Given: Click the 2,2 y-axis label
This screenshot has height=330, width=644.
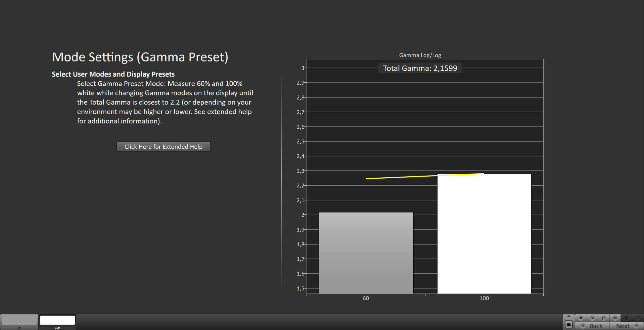Looking at the screenshot, I should [x=300, y=186].
